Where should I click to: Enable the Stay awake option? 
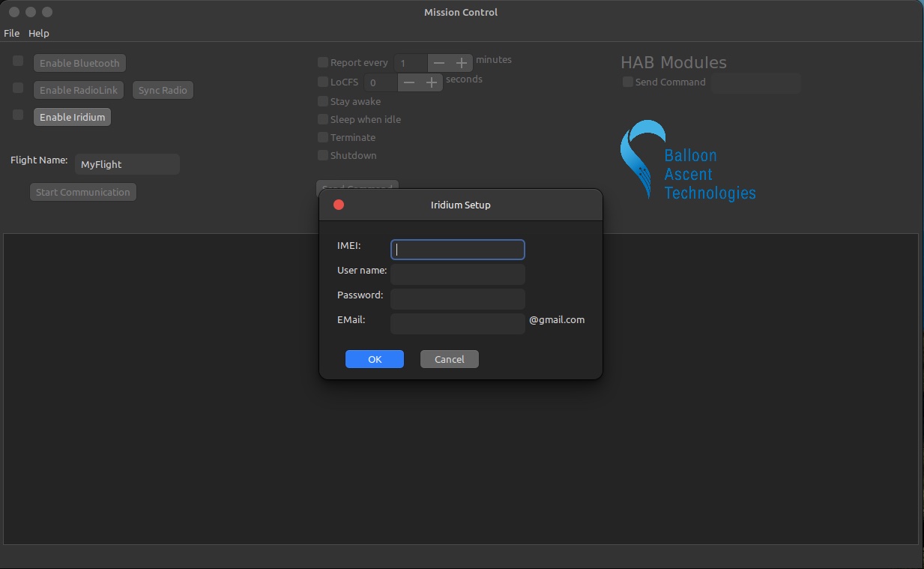click(x=322, y=101)
